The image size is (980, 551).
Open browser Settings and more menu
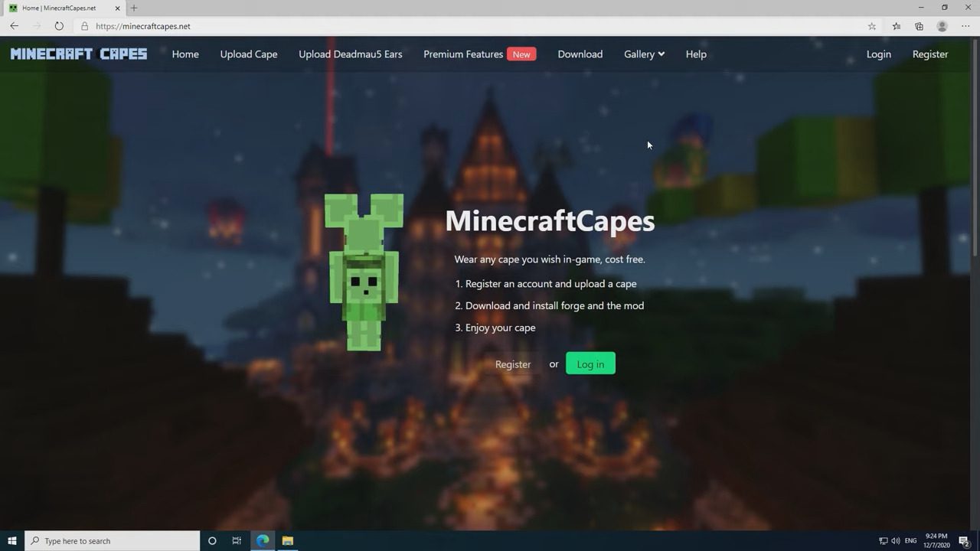coord(965,26)
